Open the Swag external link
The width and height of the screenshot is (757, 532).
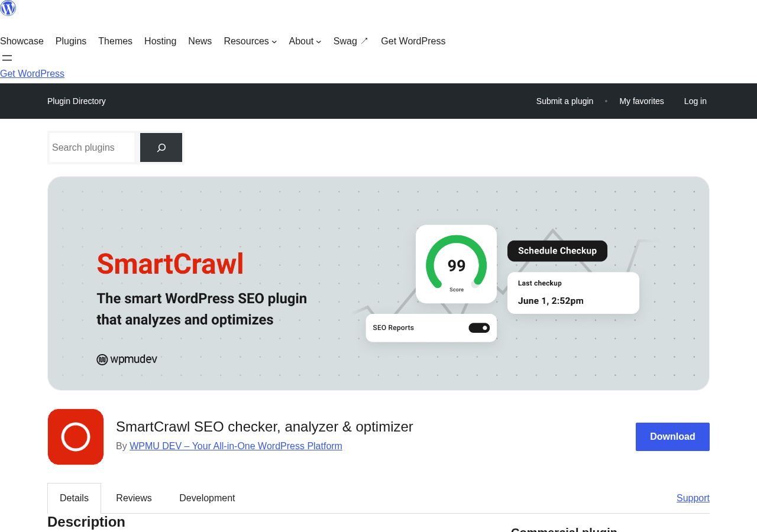(x=351, y=41)
